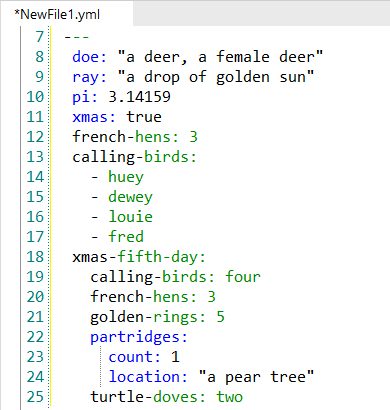Click the string "a deer, a female deer"
Screen dimensions: 390x410
pos(220,57)
